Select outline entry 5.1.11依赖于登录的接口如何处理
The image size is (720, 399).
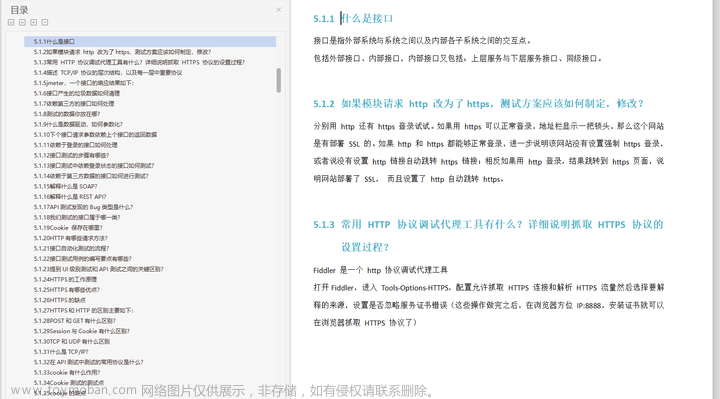coord(75,145)
